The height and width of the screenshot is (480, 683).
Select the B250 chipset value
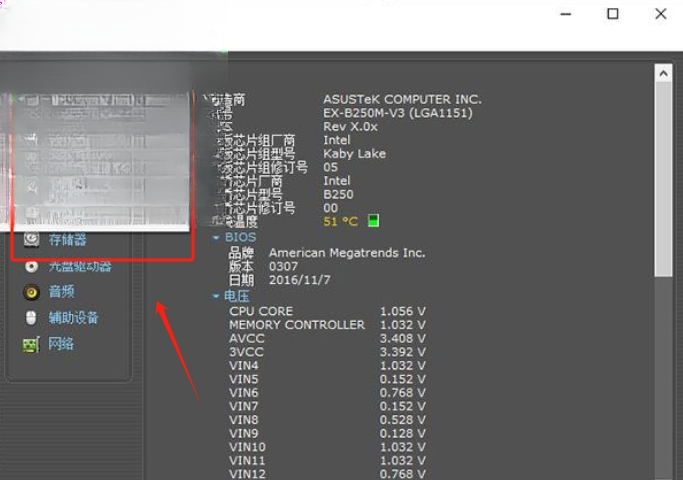[x=338, y=194]
